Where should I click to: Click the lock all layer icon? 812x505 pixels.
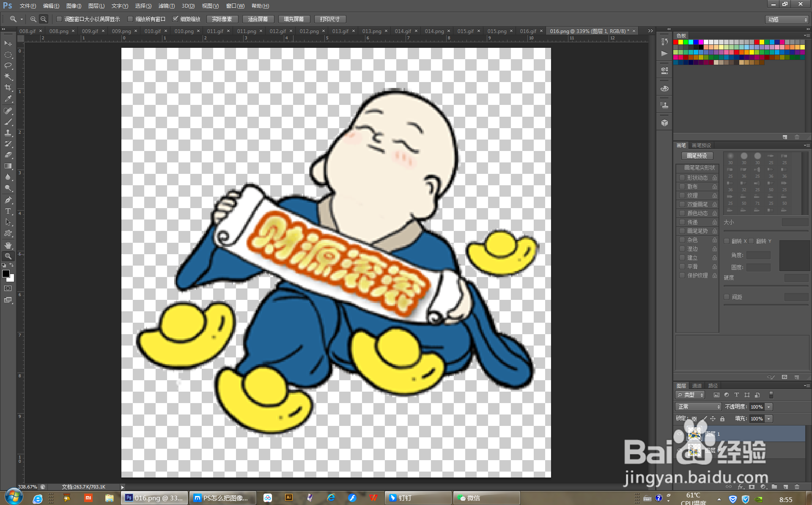(722, 419)
